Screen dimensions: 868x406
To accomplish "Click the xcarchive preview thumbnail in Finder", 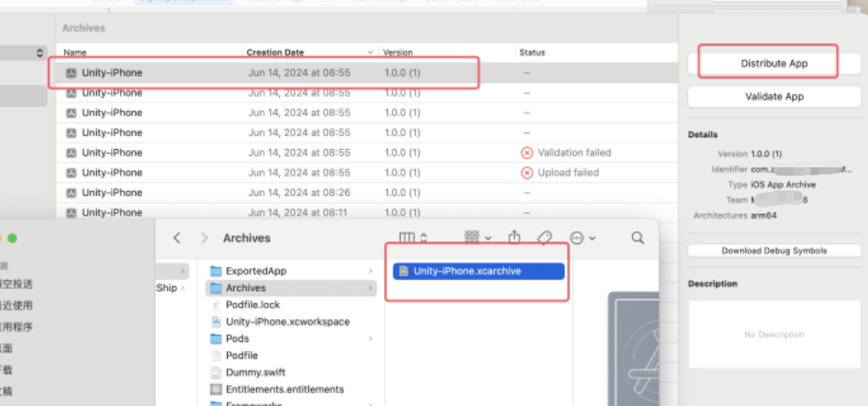I will pyautogui.click(x=633, y=348).
